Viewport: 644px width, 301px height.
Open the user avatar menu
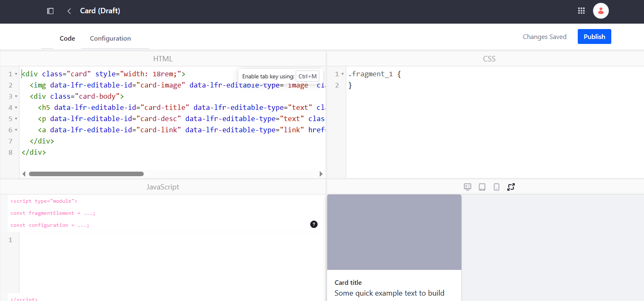(x=601, y=11)
